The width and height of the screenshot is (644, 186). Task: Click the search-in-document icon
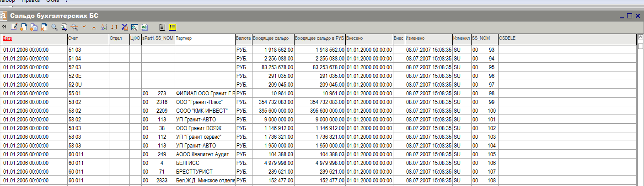(x=64, y=27)
